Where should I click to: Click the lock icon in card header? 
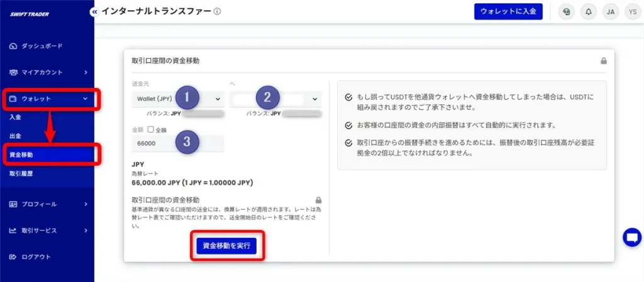click(x=603, y=61)
